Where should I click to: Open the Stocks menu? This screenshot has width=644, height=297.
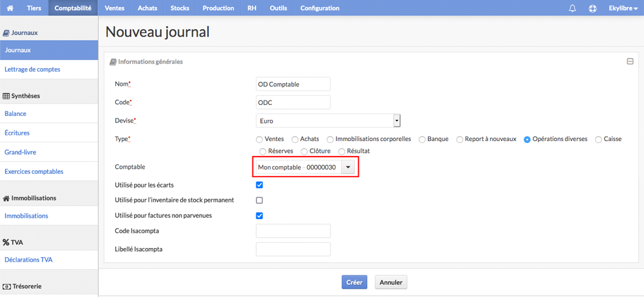[x=180, y=8]
